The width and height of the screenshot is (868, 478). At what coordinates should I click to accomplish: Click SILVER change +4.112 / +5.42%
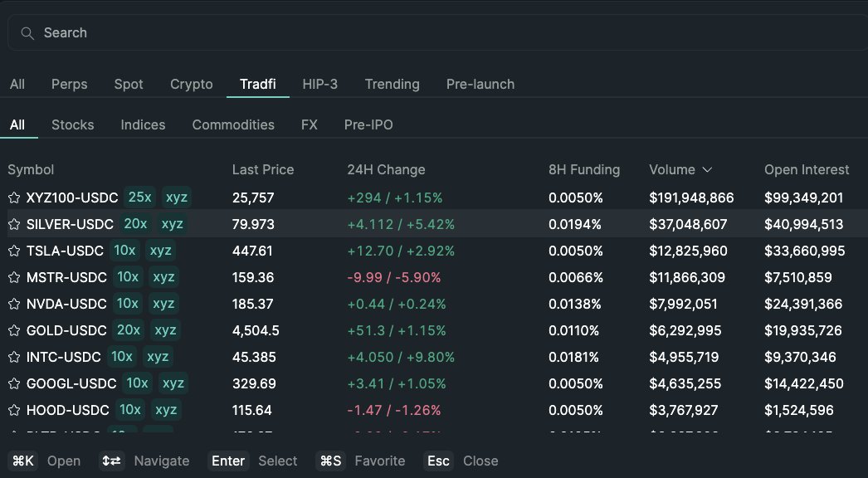click(401, 224)
